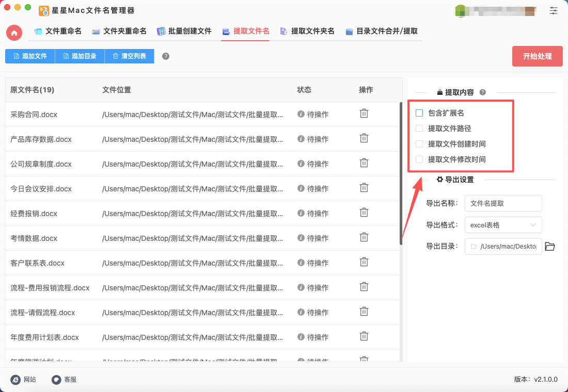Open the export directory folder browser icon
The width and height of the screenshot is (568, 392).
pos(550,247)
